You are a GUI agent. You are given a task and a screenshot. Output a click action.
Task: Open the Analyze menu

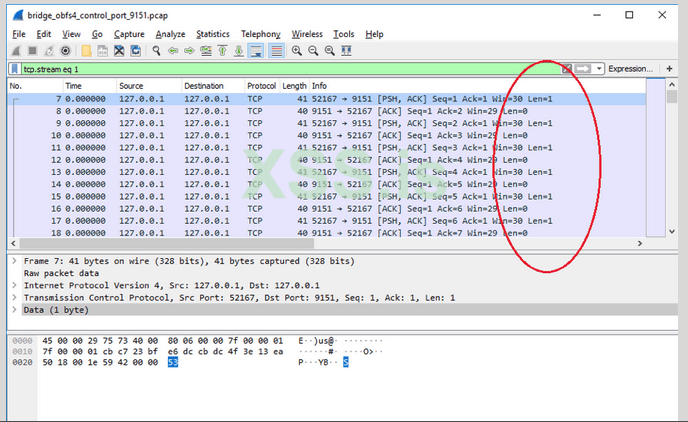point(170,34)
